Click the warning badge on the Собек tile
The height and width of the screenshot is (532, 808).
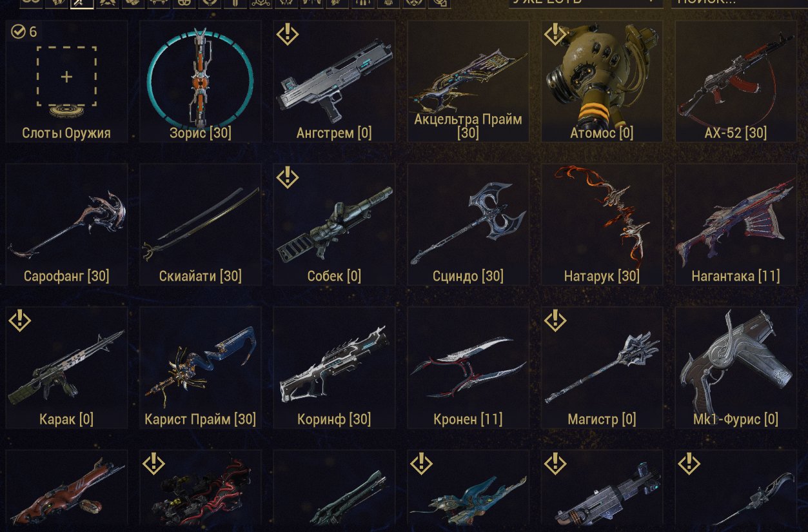click(x=288, y=177)
